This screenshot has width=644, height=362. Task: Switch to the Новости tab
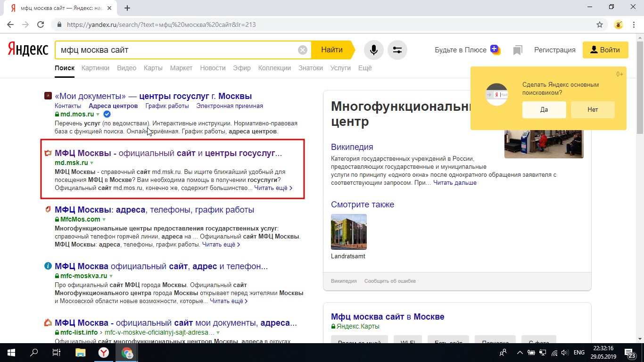click(213, 68)
